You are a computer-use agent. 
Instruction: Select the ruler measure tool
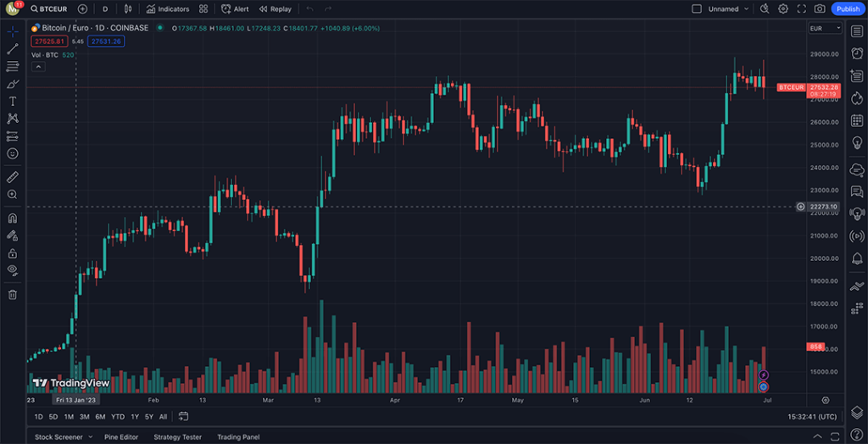(13, 177)
